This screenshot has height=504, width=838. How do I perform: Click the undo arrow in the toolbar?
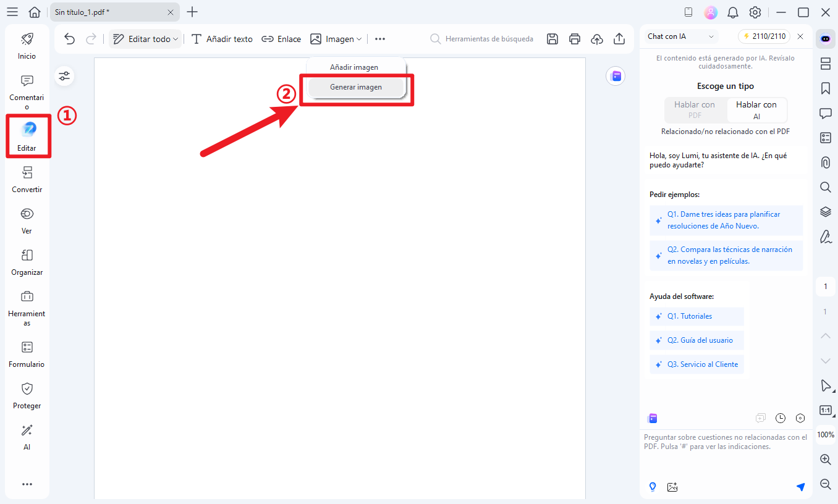(x=70, y=39)
